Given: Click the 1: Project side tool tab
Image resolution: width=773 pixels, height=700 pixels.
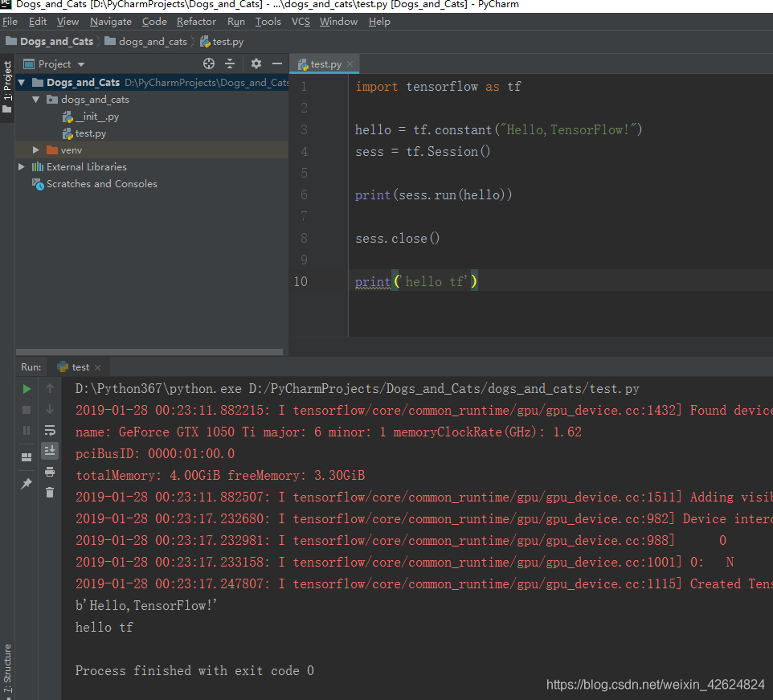Looking at the screenshot, I should (x=7, y=86).
